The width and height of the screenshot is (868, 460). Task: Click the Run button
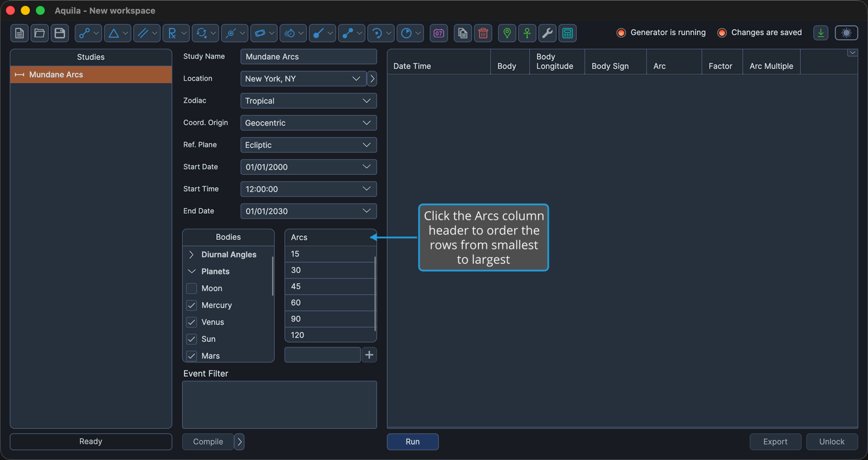pos(413,442)
